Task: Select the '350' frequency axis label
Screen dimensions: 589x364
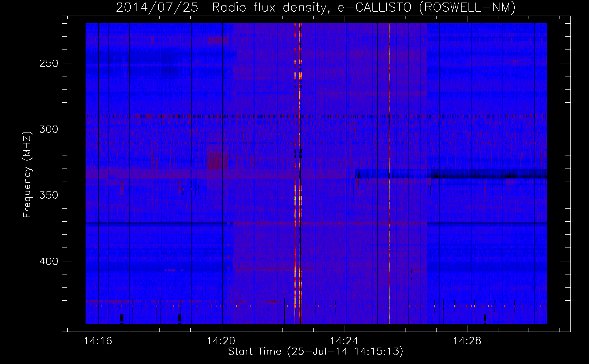Action: (49, 195)
